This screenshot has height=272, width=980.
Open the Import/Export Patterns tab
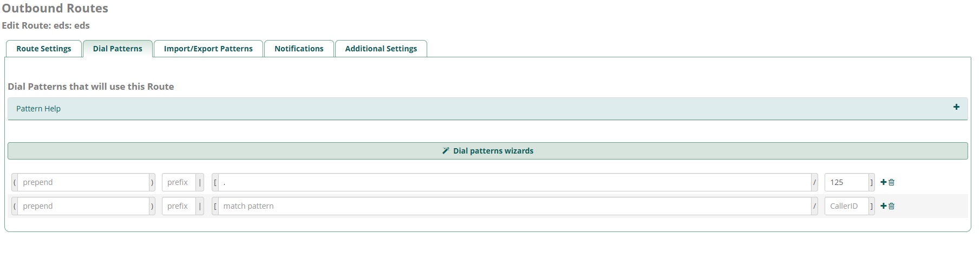(x=208, y=49)
